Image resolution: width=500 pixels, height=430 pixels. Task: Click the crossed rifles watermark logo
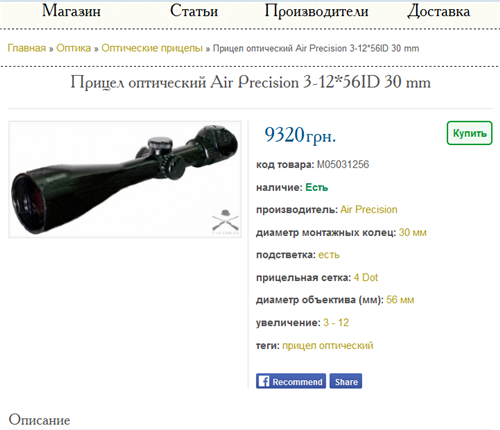point(225,221)
